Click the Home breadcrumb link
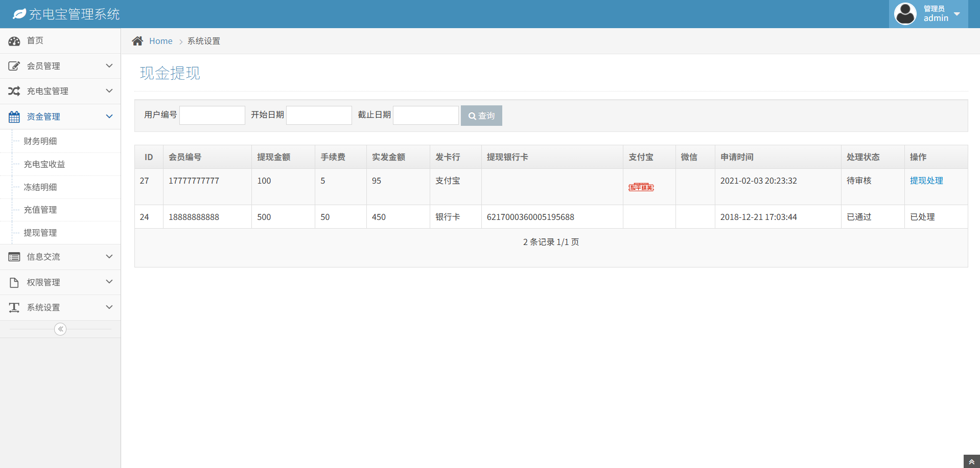980x468 pixels. click(160, 41)
